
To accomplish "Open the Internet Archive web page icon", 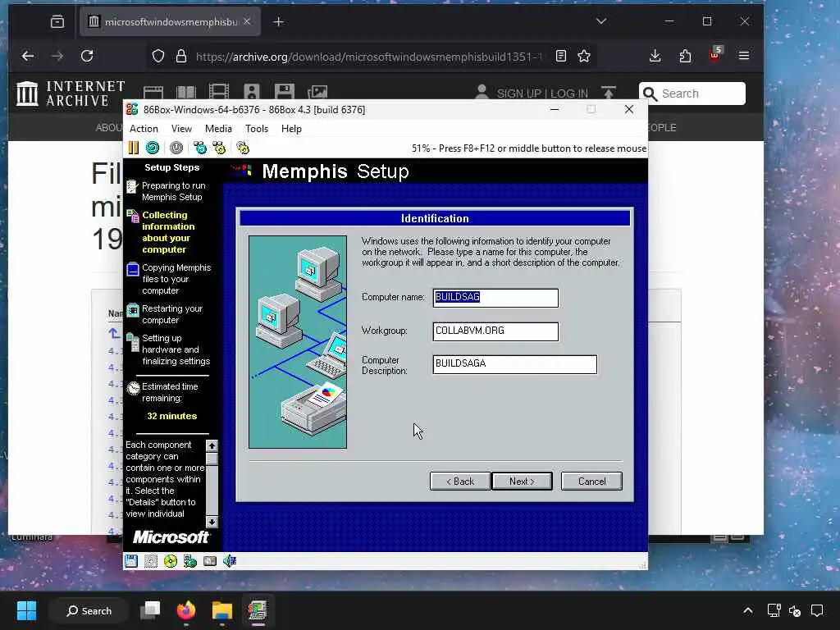I will (153, 92).
